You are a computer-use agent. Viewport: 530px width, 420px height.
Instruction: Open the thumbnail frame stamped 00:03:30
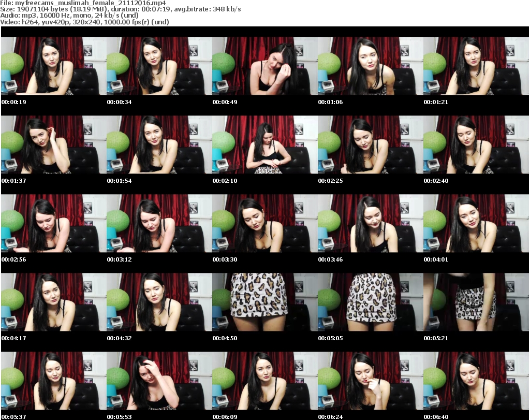[x=265, y=224]
